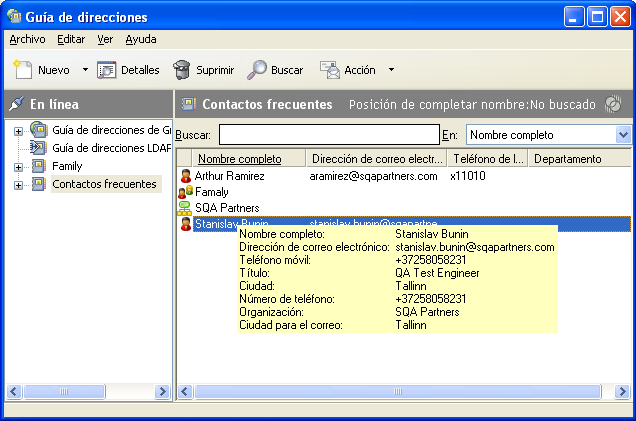
Task: Select Guía de direcciones LDAP tree label
Action: tap(112, 148)
